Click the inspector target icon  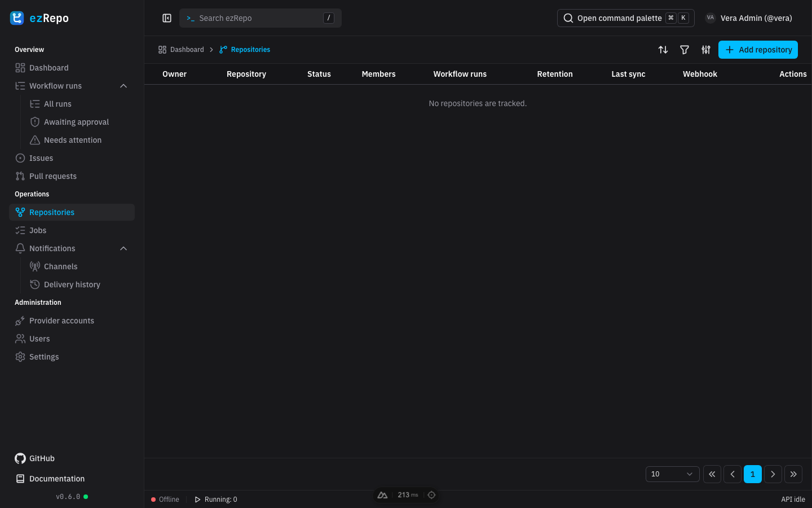pos(431,495)
